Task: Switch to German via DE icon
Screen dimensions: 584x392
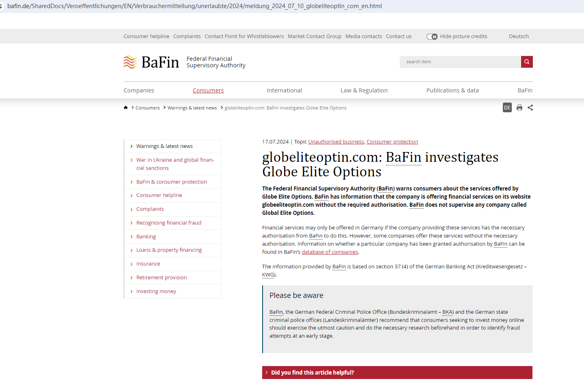Action: point(507,107)
